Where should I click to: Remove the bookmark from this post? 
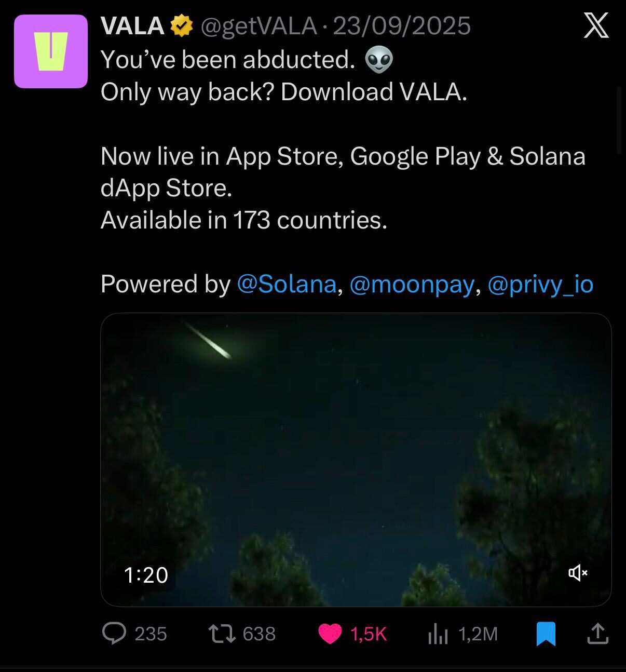click(x=546, y=634)
